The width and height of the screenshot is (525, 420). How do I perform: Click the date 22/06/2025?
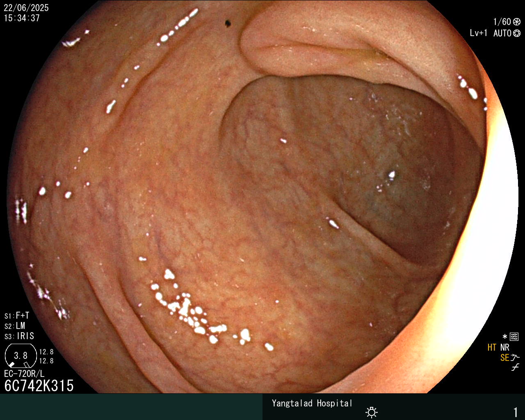tap(26, 8)
